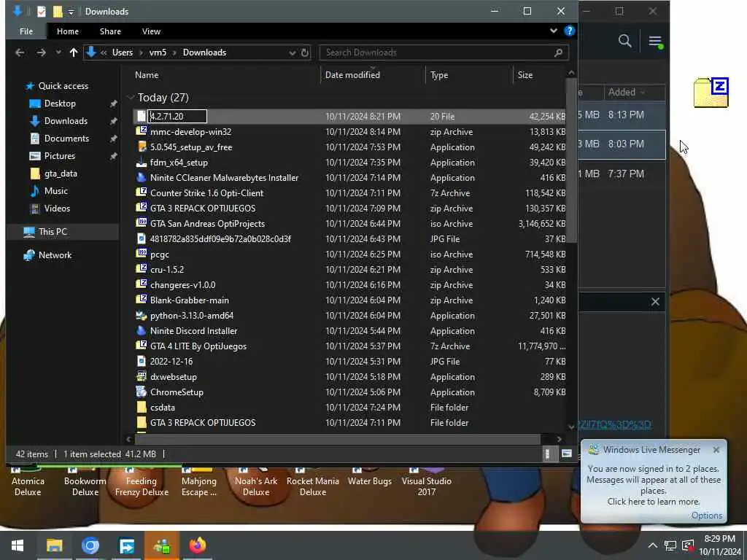The height and width of the screenshot is (560, 747).
Task: Select the pcgc iso file icon
Action: click(141, 254)
